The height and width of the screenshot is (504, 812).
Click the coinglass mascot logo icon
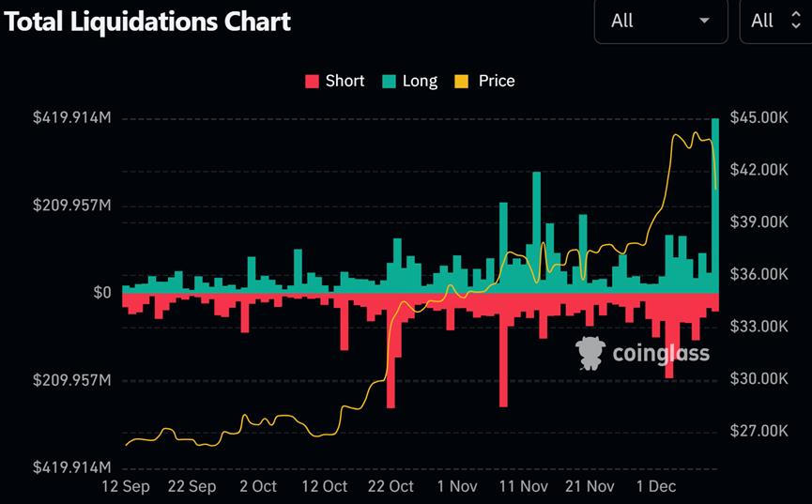(x=590, y=353)
